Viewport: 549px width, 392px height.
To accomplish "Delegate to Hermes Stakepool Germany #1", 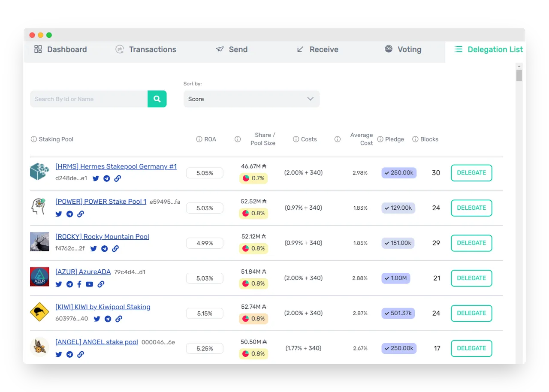I will (x=471, y=173).
